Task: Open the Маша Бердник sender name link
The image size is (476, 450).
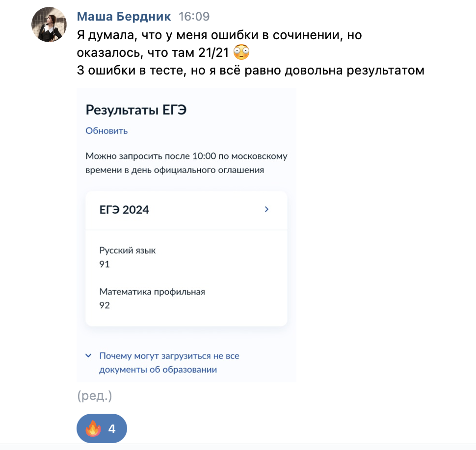Action: click(124, 17)
